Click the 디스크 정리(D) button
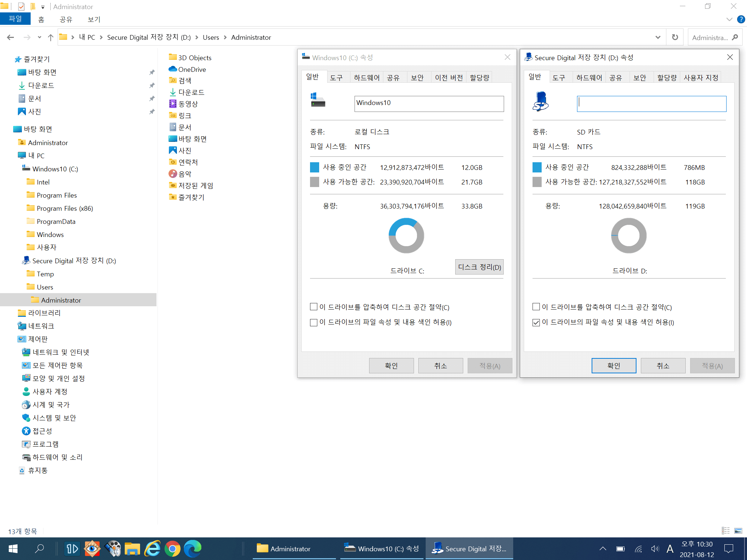747x560 pixels. click(479, 267)
